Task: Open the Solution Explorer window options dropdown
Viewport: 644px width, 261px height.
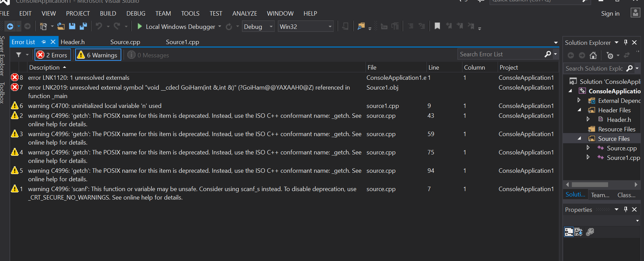Action: [x=617, y=42]
